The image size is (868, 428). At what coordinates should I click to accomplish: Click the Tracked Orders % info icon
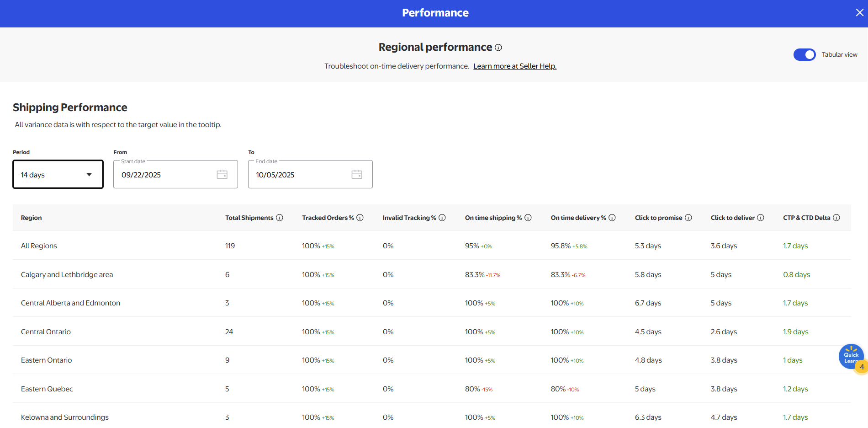pyautogui.click(x=360, y=218)
